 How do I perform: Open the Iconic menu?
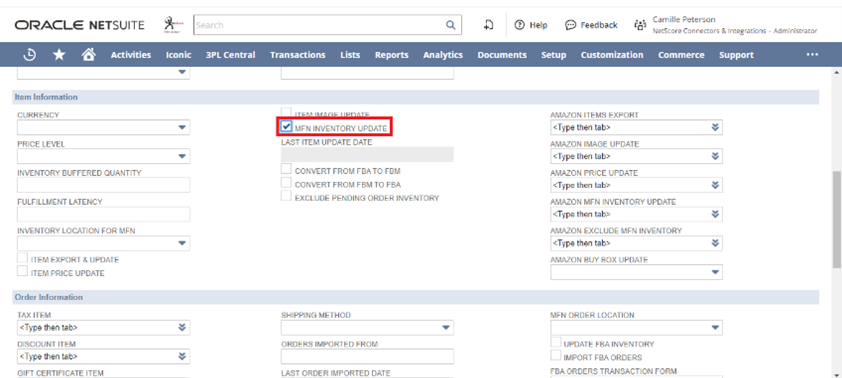pyautogui.click(x=178, y=55)
